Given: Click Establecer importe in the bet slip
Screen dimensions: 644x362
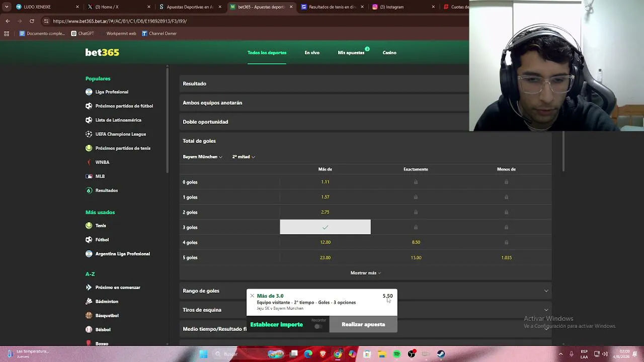Looking at the screenshot, I should click(276, 325).
